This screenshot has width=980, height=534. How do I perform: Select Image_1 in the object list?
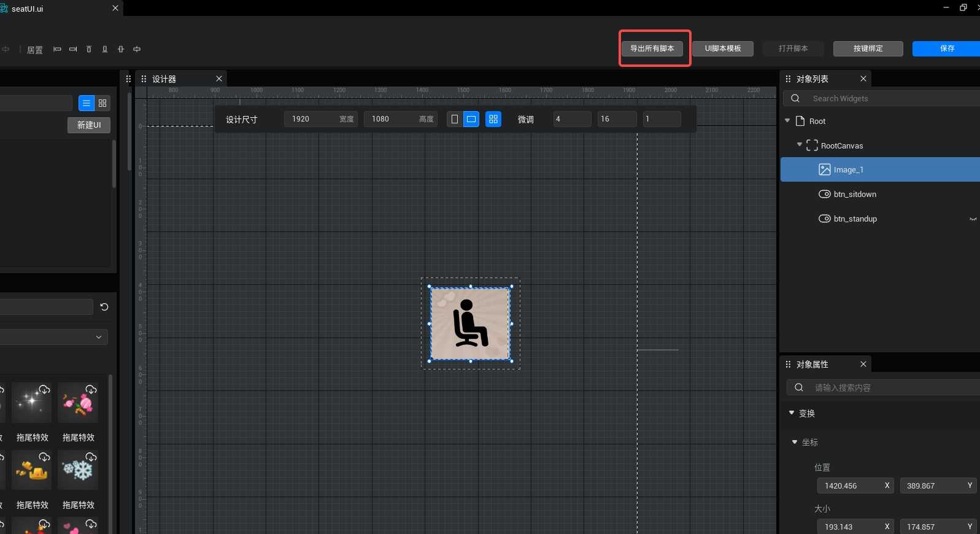click(x=880, y=169)
